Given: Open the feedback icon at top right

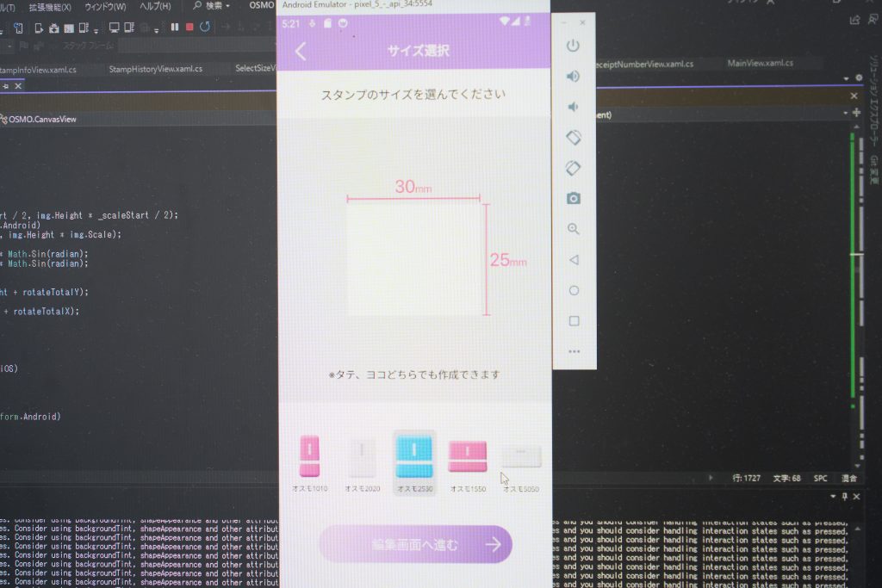Looking at the screenshot, I should point(873,19).
